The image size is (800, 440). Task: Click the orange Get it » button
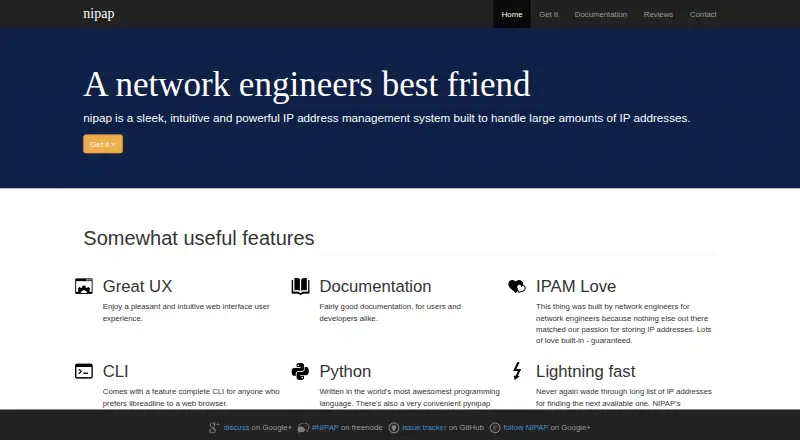click(x=103, y=144)
